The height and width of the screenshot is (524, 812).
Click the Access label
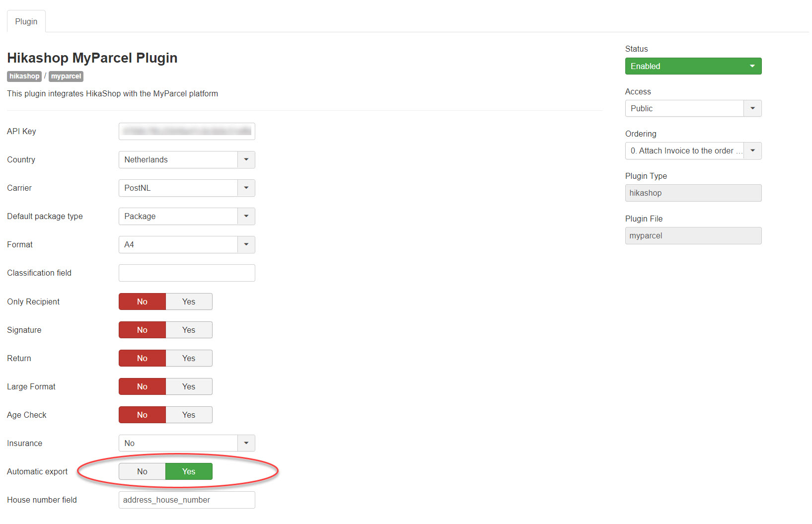(x=638, y=91)
